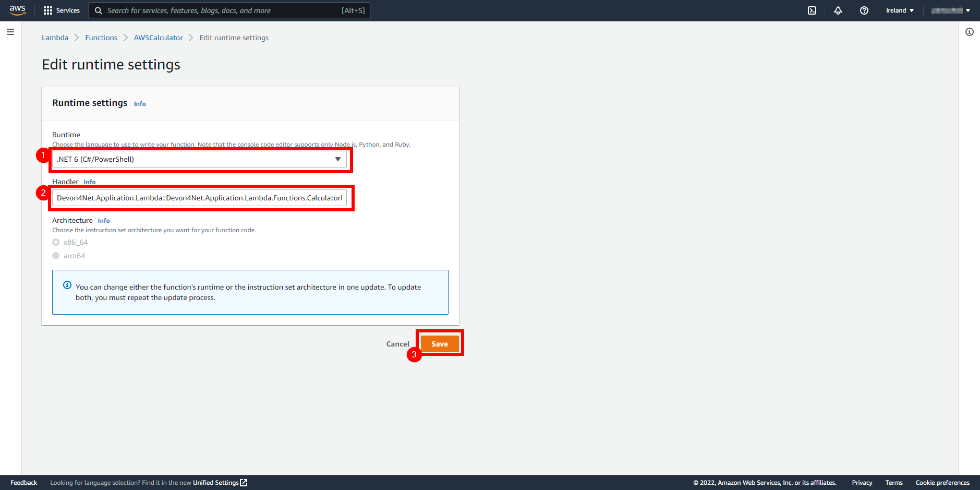Cancel the runtime settings edit
This screenshot has height=490, width=980.
click(x=397, y=343)
